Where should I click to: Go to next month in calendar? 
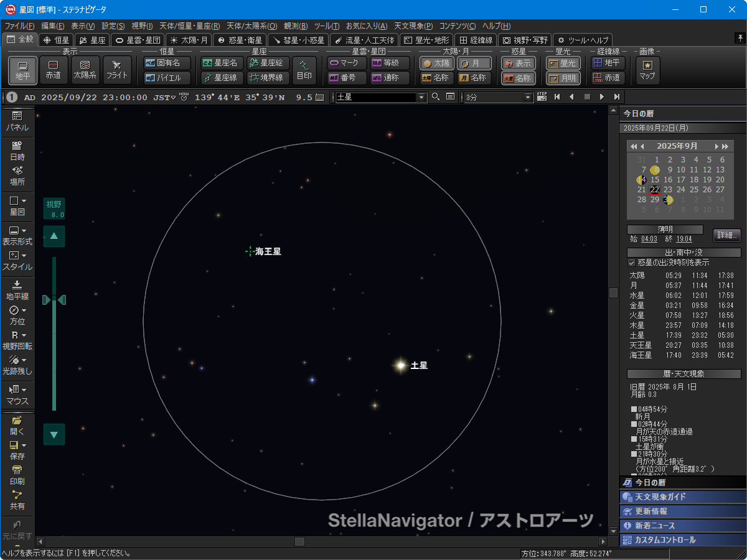click(x=716, y=146)
